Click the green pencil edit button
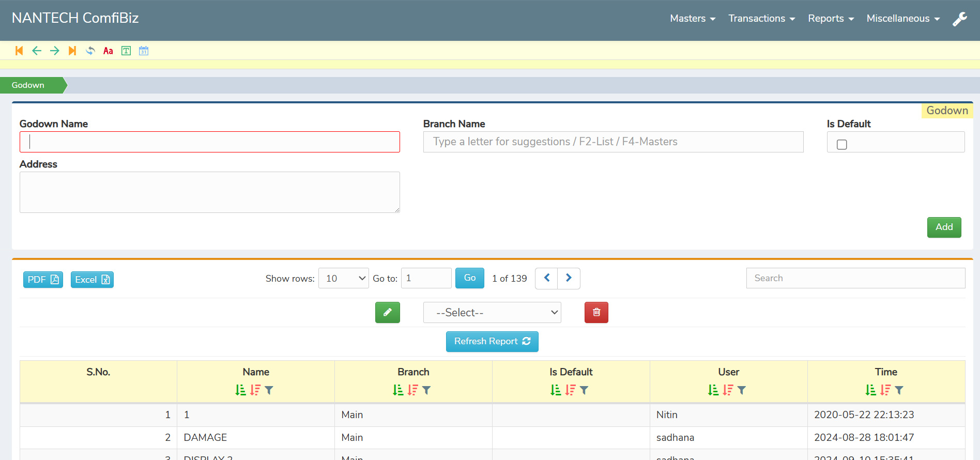 (x=387, y=312)
